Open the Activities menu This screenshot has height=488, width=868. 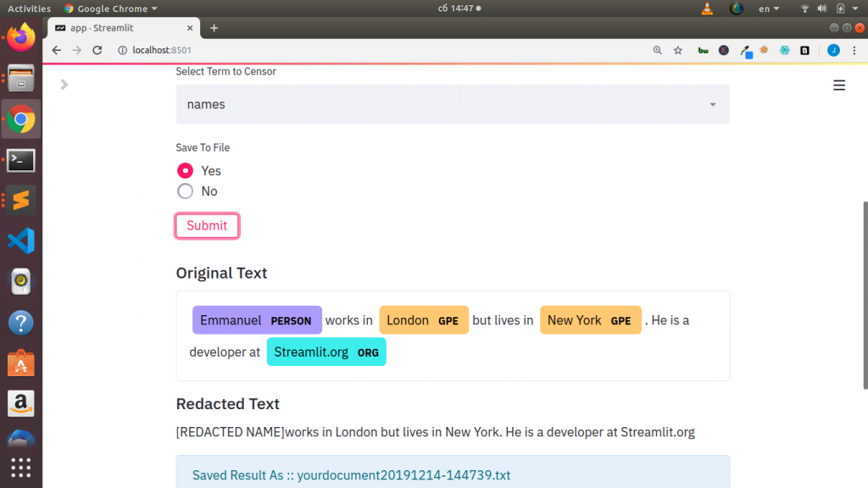tap(30, 8)
